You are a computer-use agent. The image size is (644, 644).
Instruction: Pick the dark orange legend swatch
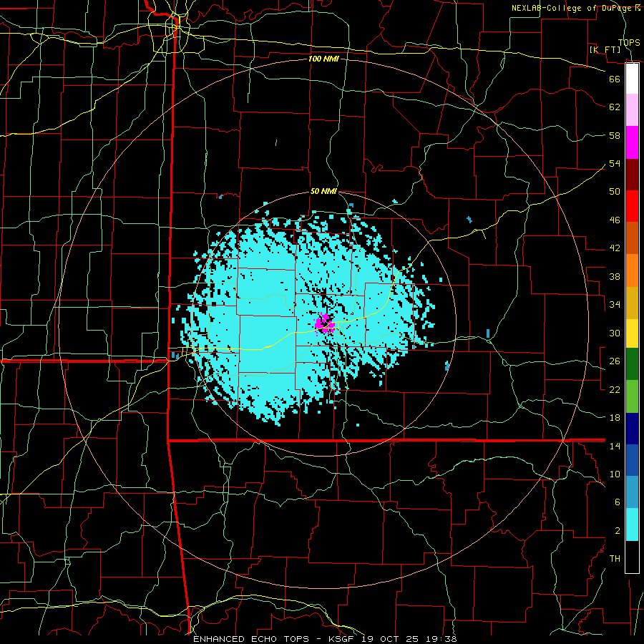(x=632, y=238)
